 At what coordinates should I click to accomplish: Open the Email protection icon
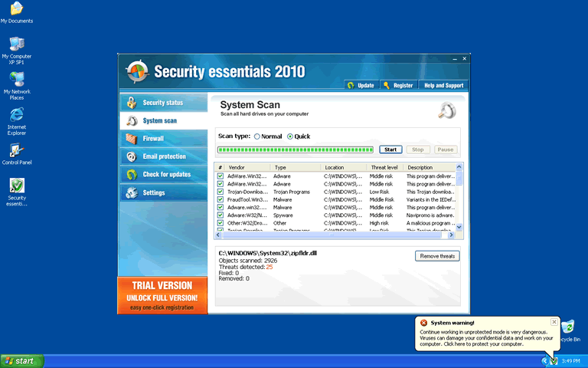pyautogui.click(x=132, y=156)
